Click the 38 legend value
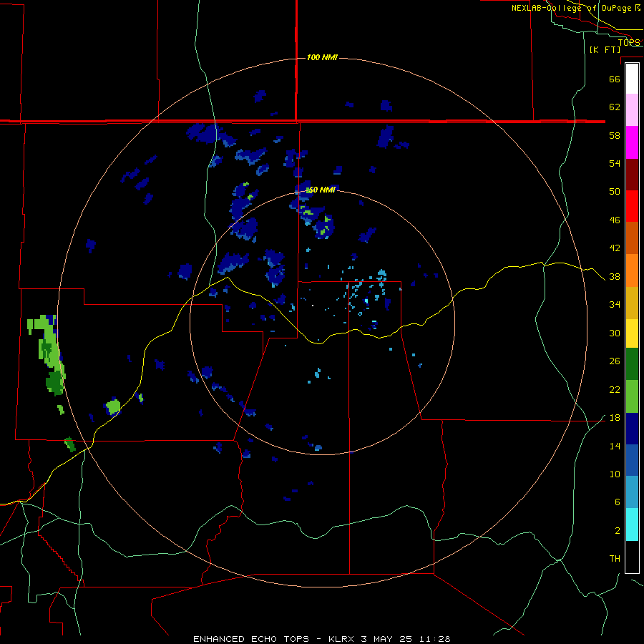 (x=615, y=277)
